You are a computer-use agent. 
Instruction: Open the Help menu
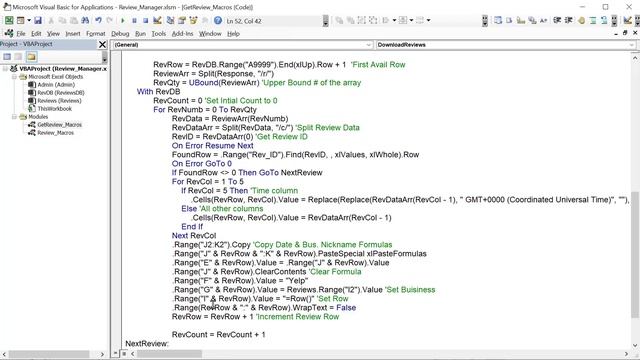click(233, 34)
